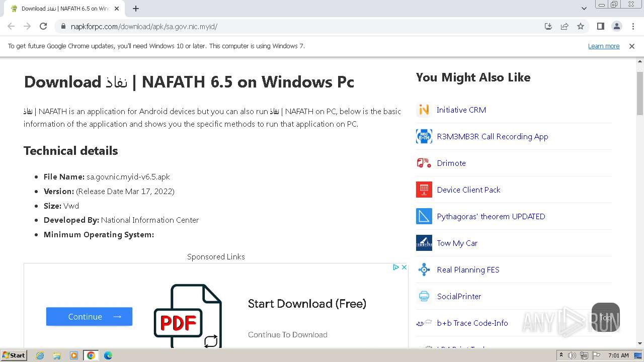Click the Continue button in the ad
This screenshot has height=362, width=644.
point(89,317)
